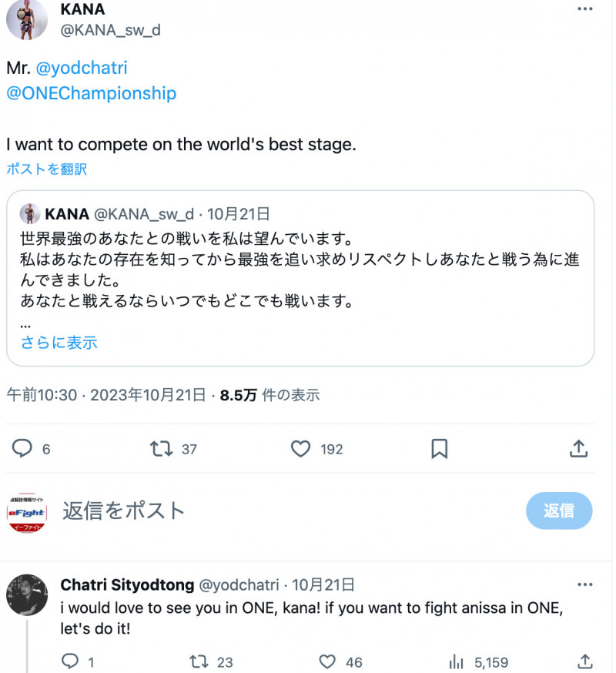Reply to KANA's main post
616x673 pixels.
(24, 448)
